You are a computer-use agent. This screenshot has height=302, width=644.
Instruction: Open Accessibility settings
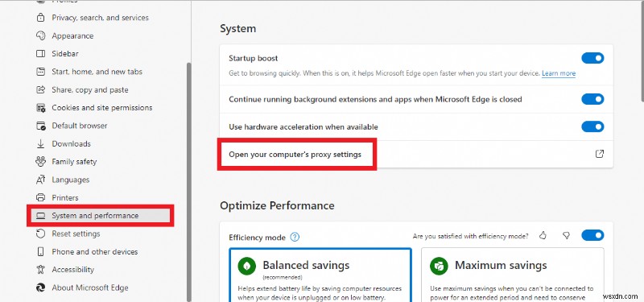tap(72, 270)
